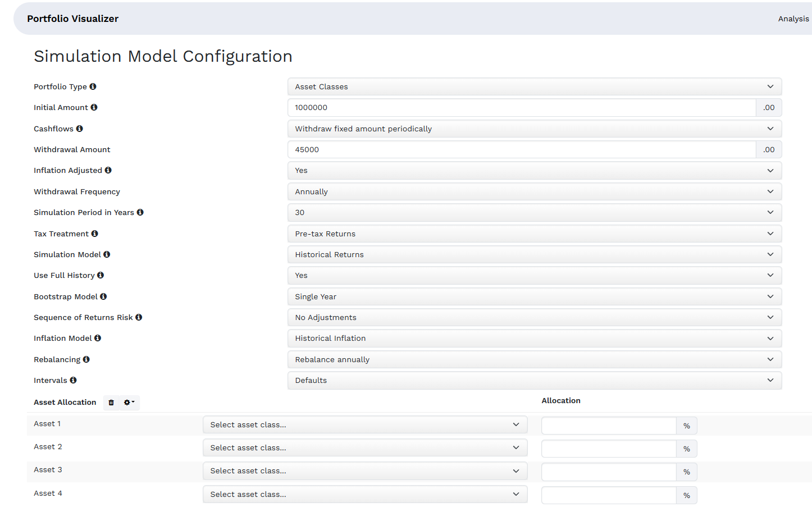
Task: Click the Inflation Adjusted info icon
Action: pyautogui.click(x=108, y=170)
